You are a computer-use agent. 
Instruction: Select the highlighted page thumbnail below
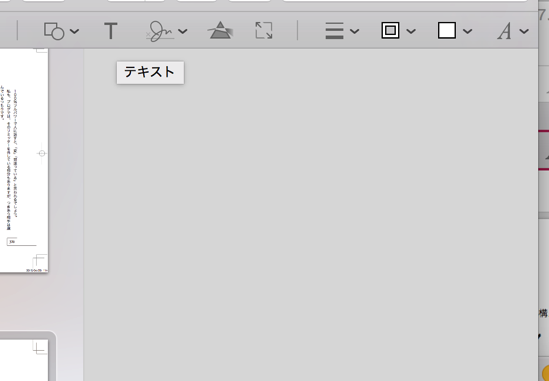[24, 360]
